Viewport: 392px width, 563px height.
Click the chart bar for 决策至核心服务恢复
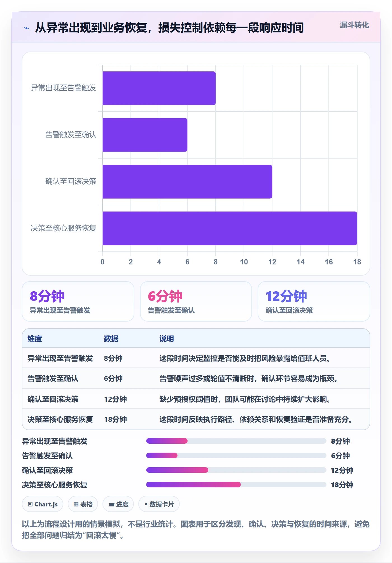230,228
